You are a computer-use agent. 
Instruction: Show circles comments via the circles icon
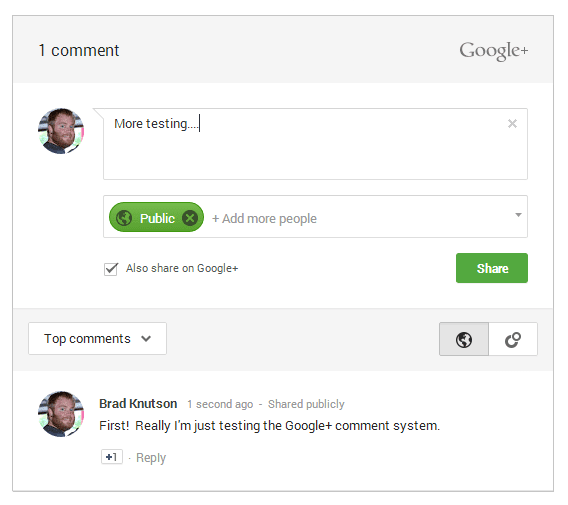click(513, 339)
